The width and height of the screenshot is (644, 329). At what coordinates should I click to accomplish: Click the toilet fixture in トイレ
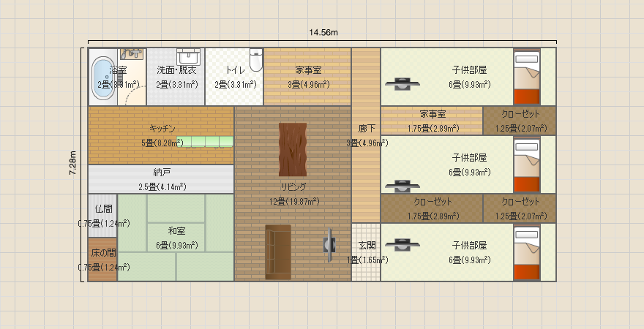pyautogui.click(x=255, y=60)
